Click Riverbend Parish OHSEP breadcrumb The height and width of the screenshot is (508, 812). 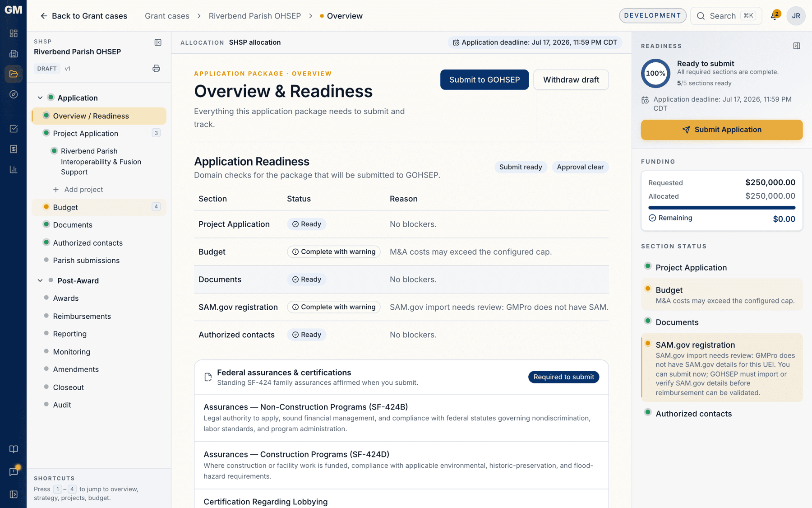[255, 16]
